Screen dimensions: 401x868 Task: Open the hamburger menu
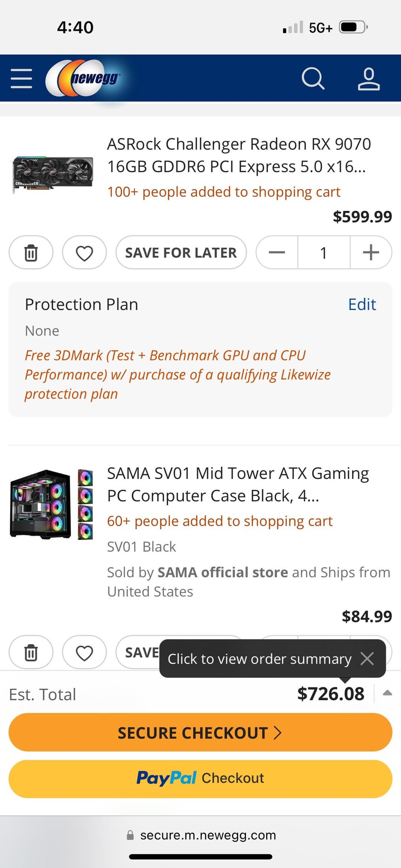tap(22, 78)
